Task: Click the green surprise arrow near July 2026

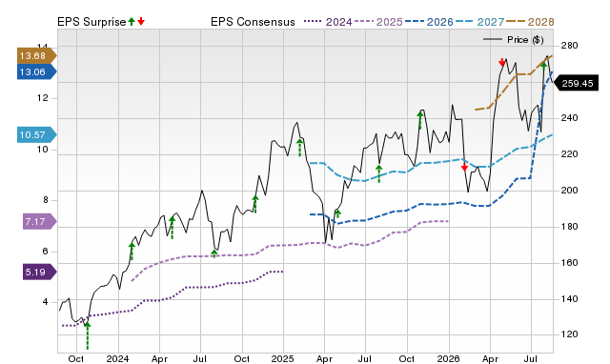Action: [x=543, y=66]
